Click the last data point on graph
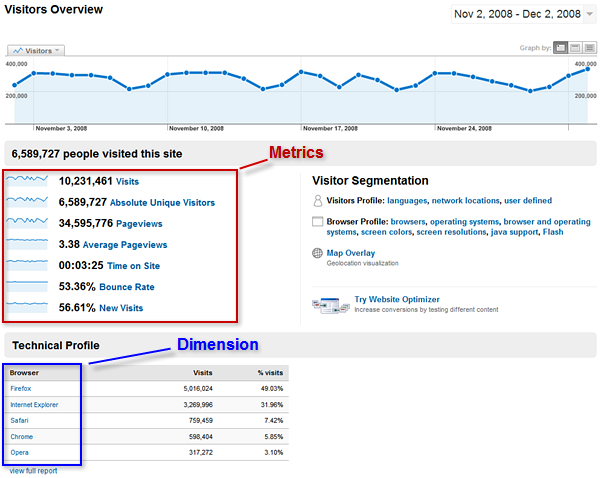 coord(587,69)
